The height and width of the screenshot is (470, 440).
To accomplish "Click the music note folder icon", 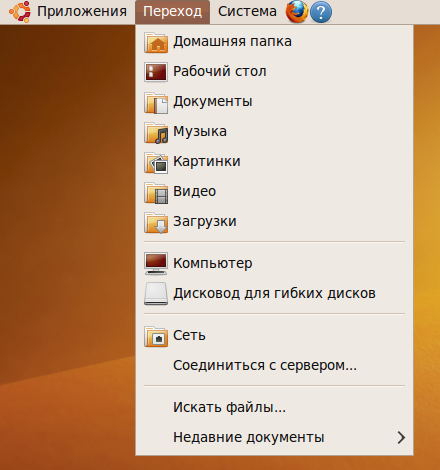I will (156, 132).
